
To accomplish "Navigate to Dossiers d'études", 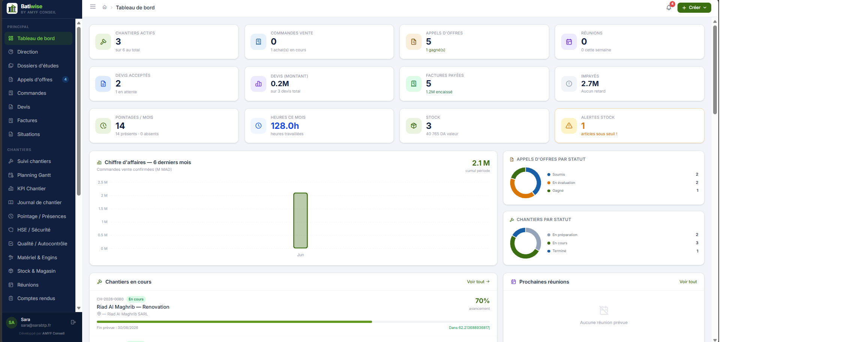I will pos(38,66).
